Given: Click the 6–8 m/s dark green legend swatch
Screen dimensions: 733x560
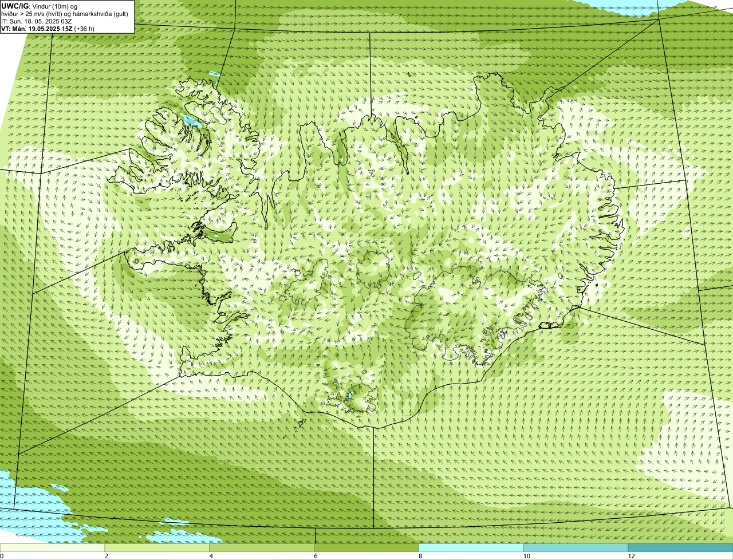Looking at the screenshot, I should pos(366,548).
